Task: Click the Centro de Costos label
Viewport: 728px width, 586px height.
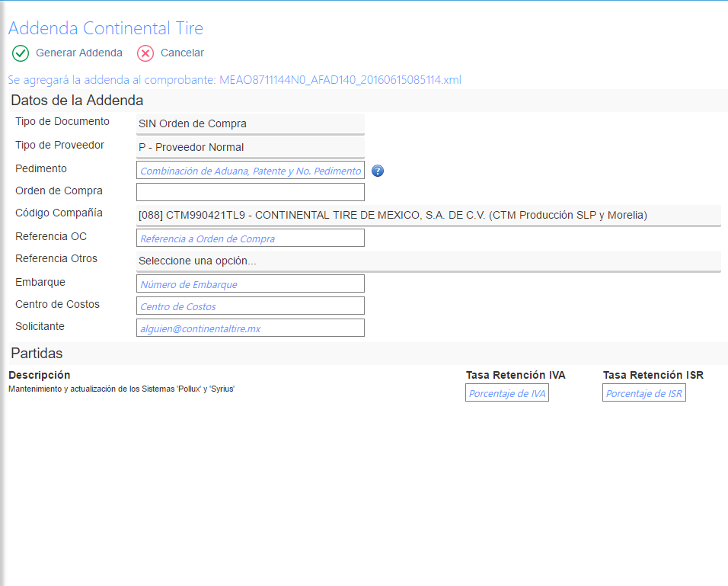Action: click(x=58, y=304)
